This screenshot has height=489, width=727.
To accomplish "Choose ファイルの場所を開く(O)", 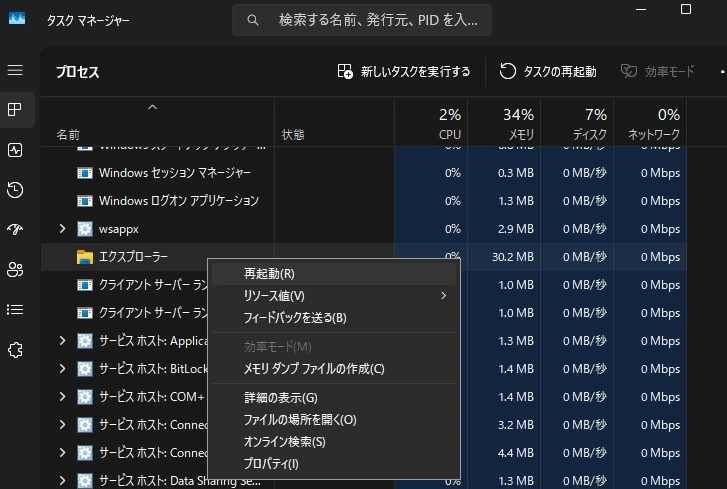I will [x=334, y=420].
